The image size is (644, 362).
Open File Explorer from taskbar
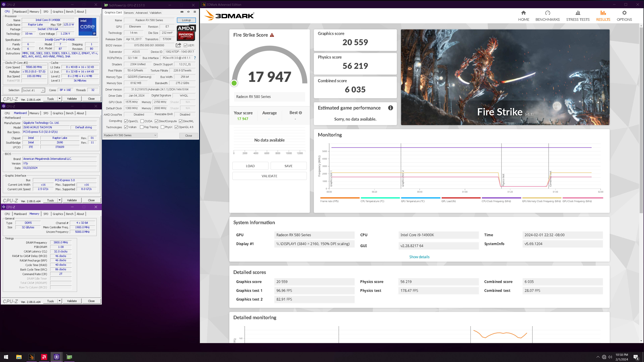(x=19, y=357)
